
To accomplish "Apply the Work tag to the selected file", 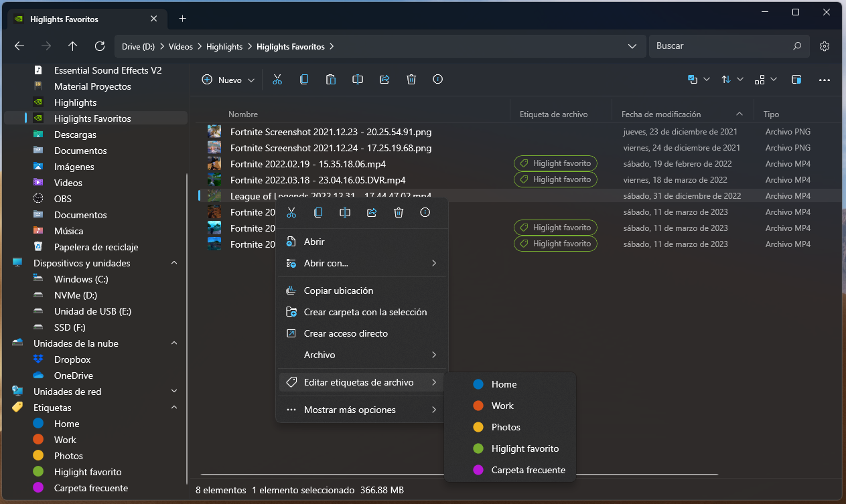I will [502, 406].
